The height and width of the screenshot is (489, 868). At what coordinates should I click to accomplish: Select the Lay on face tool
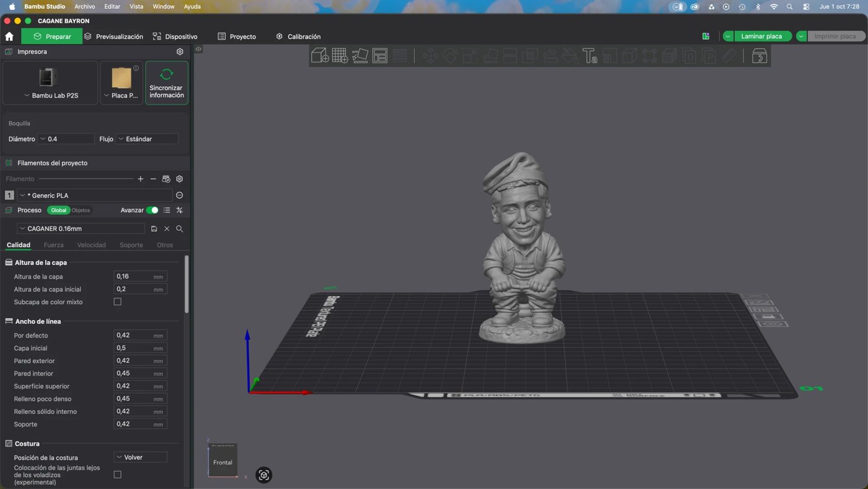[x=490, y=56]
